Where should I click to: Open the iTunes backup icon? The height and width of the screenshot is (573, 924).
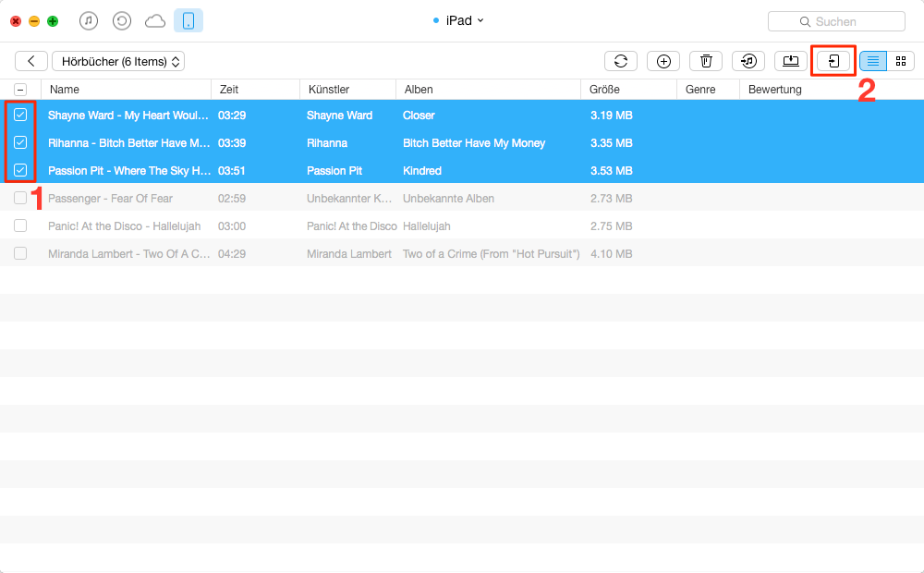coord(121,21)
